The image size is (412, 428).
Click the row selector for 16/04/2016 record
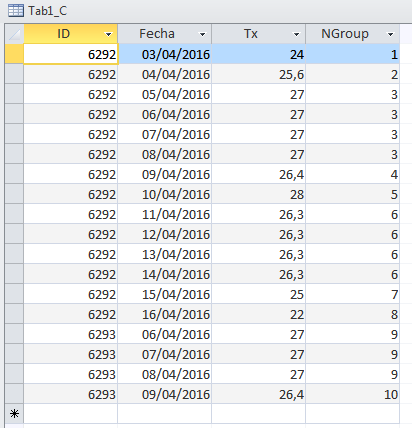click(x=14, y=314)
